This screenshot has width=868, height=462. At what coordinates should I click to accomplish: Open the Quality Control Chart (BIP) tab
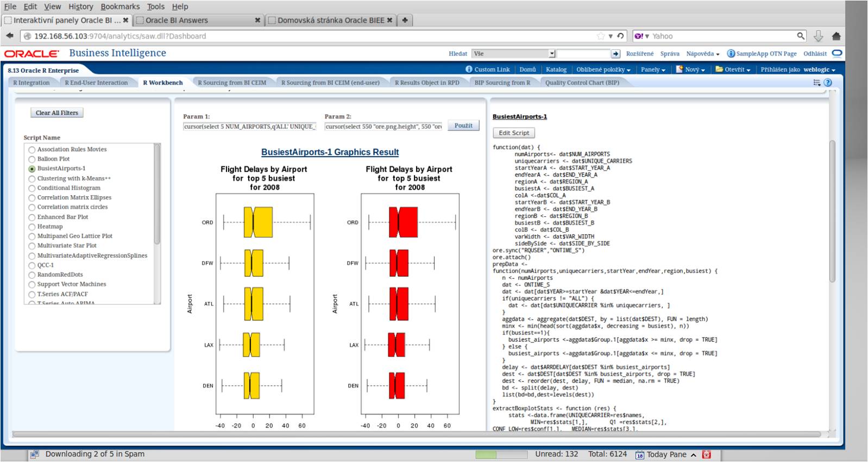tap(582, 83)
